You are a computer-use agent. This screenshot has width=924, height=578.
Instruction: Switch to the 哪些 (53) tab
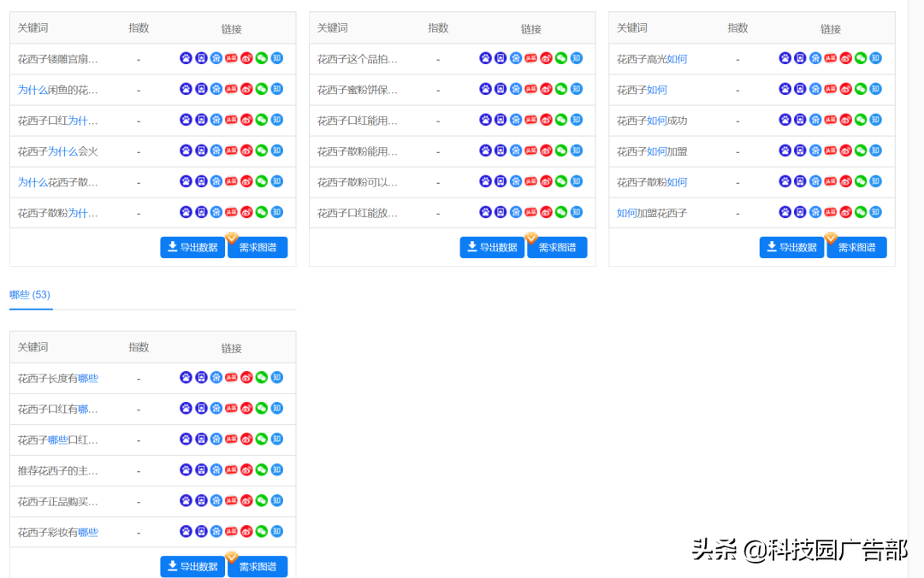(30, 295)
